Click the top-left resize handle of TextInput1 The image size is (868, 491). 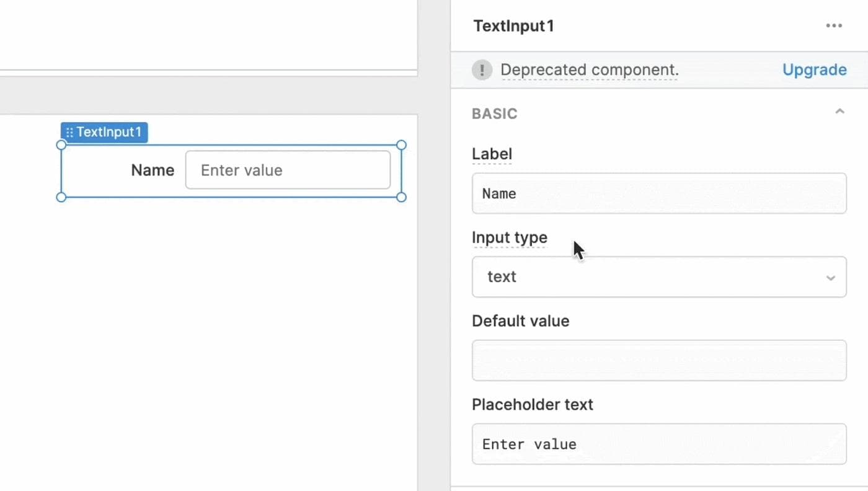coord(61,145)
